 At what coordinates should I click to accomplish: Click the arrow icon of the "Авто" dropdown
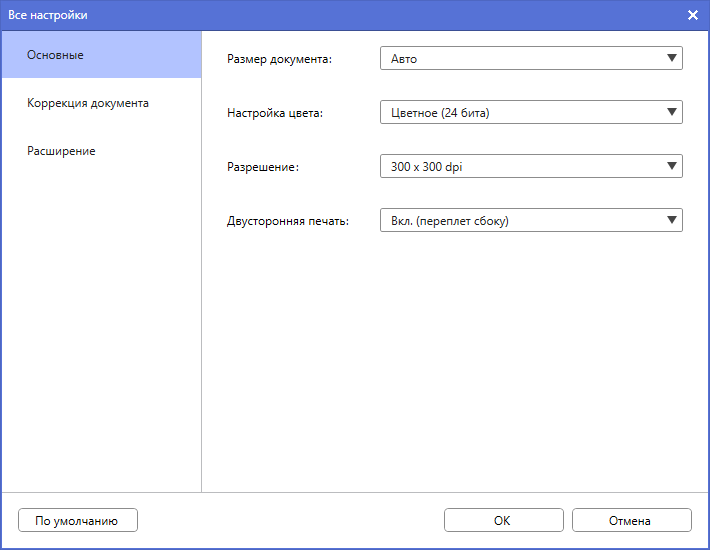[x=672, y=59]
